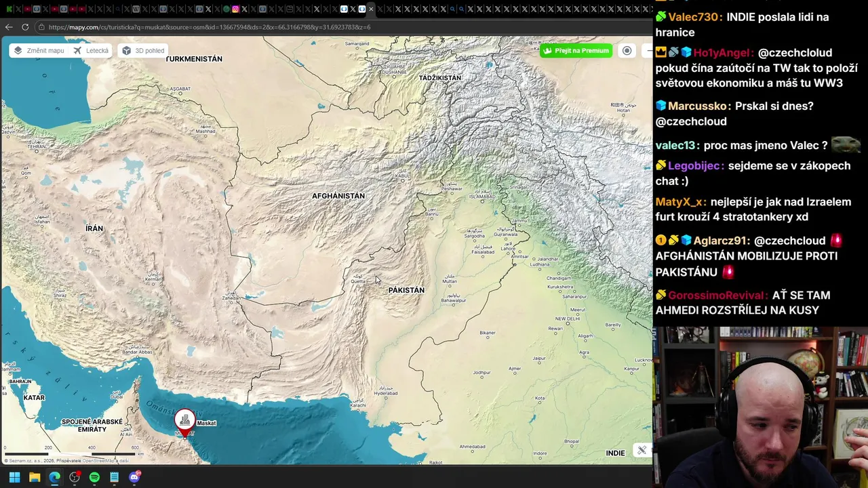Screen dimensions: 868x488
Task: Open the circular app with red badge on taskbar
Action: (75, 477)
